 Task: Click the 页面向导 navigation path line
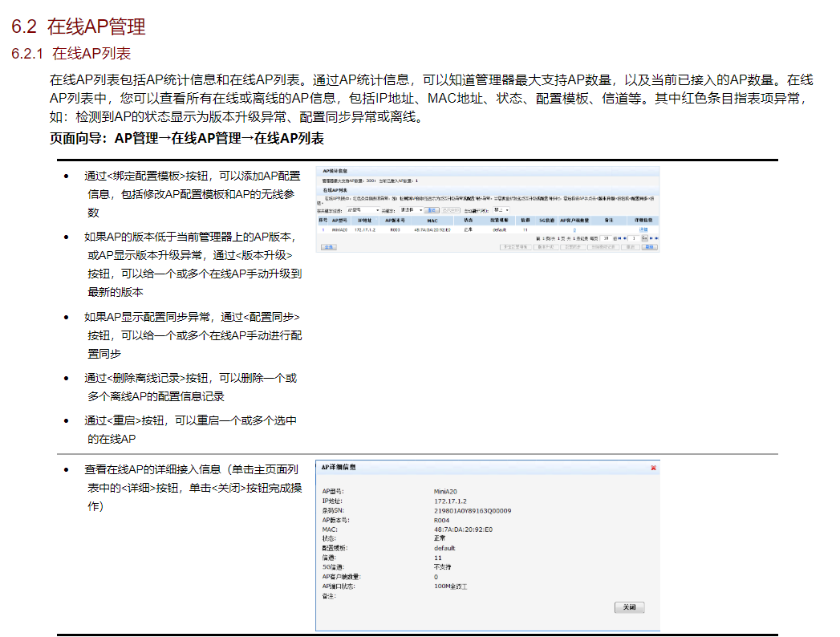tap(187, 138)
